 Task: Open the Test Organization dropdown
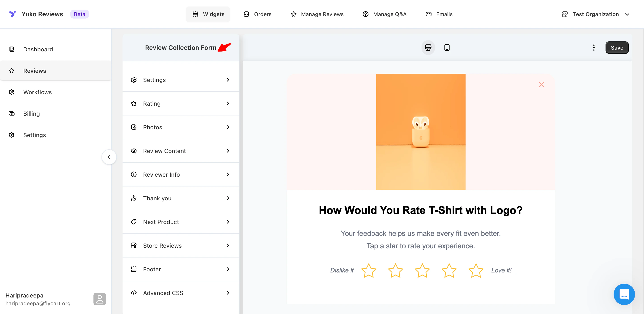tap(595, 14)
